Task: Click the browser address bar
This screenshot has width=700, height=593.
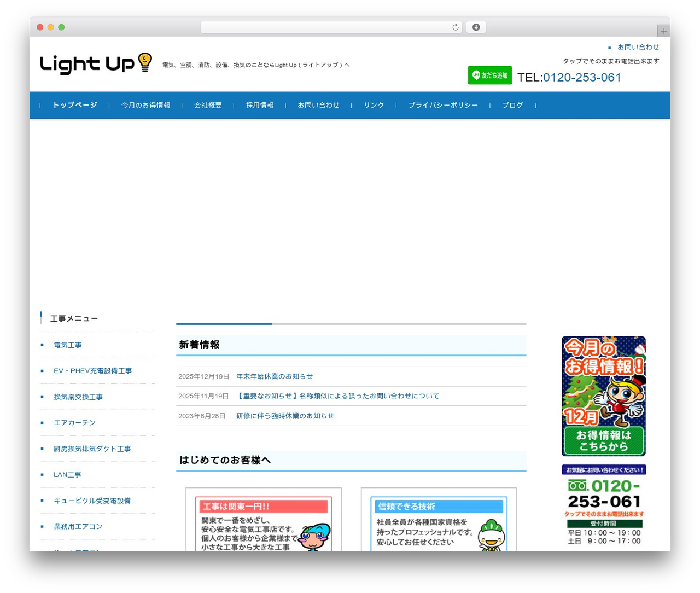Action: pyautogui.click(x=331, y=27)
